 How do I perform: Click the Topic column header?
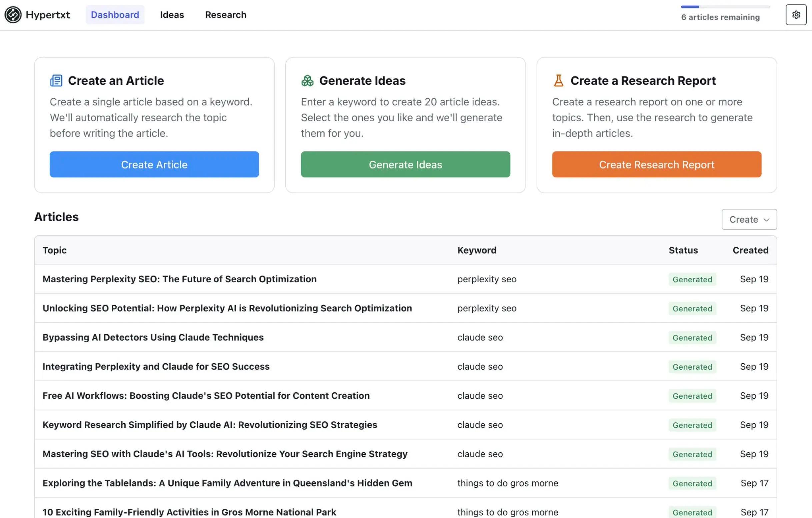(55, 250)
